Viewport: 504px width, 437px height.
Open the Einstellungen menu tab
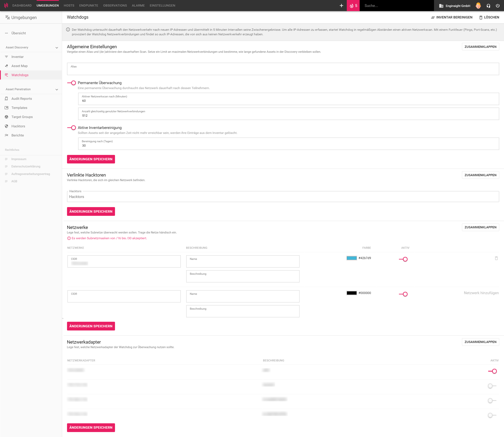[162, 6]
